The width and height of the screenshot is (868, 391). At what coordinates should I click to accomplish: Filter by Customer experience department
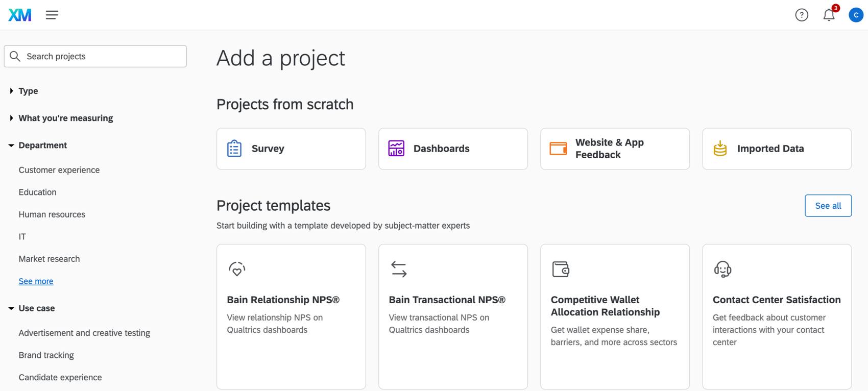[59, 170]
